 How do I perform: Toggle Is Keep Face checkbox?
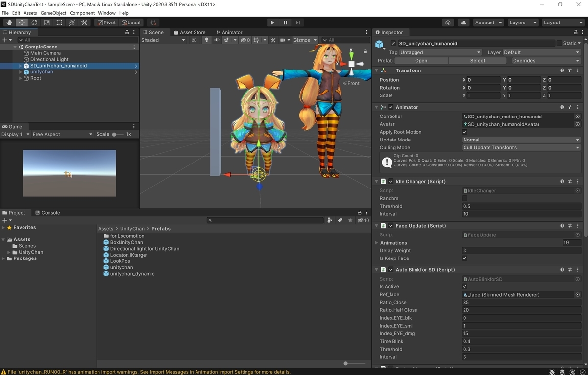point(465,258)
